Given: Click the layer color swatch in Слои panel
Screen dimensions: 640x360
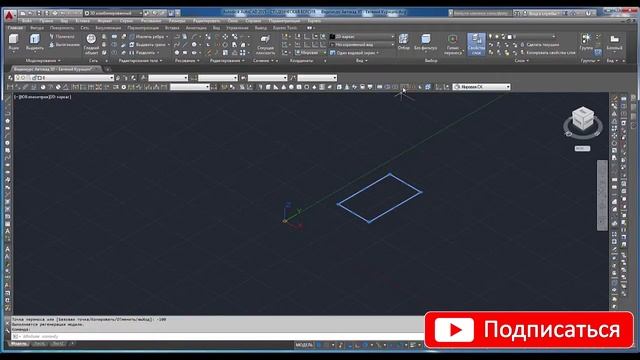Looking at the screenshot, I should click(x=509, y=36).
